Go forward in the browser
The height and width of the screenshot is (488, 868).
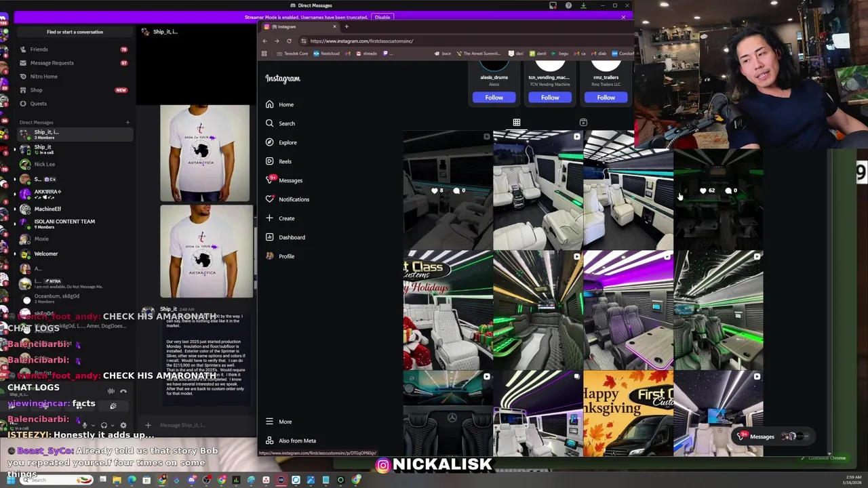(x=277, y=41)
